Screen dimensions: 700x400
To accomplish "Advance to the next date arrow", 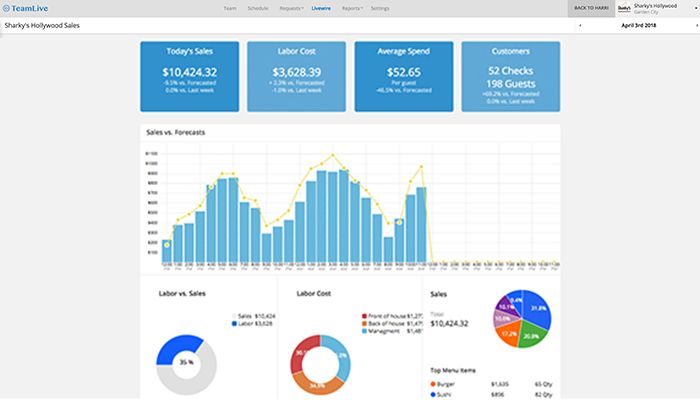I will 696,25.
